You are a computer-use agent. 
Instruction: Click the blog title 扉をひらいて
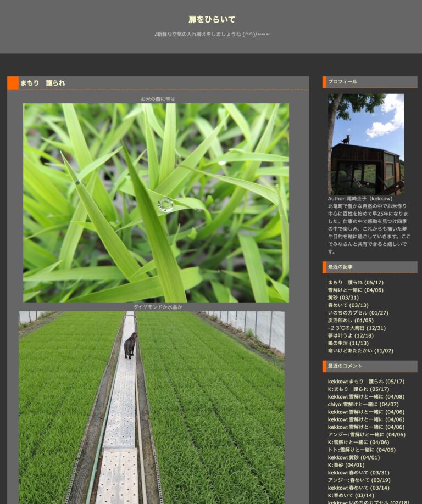212,20
